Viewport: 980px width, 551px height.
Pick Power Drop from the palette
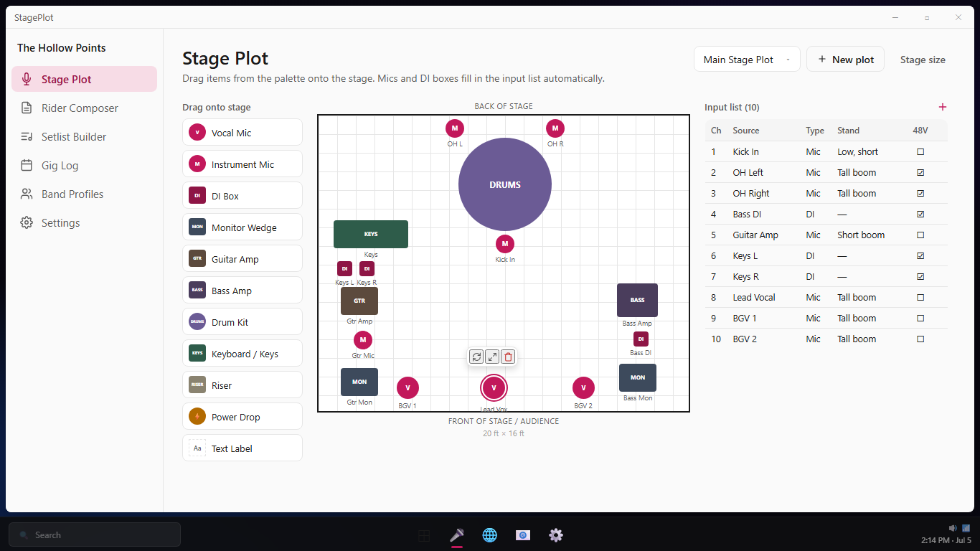(242, 417)
